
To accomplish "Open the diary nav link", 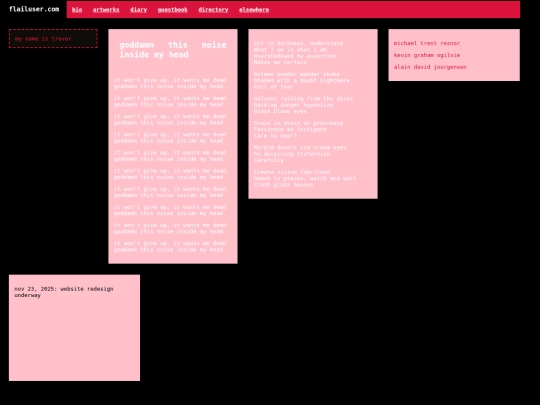I will tap(138, 10).
